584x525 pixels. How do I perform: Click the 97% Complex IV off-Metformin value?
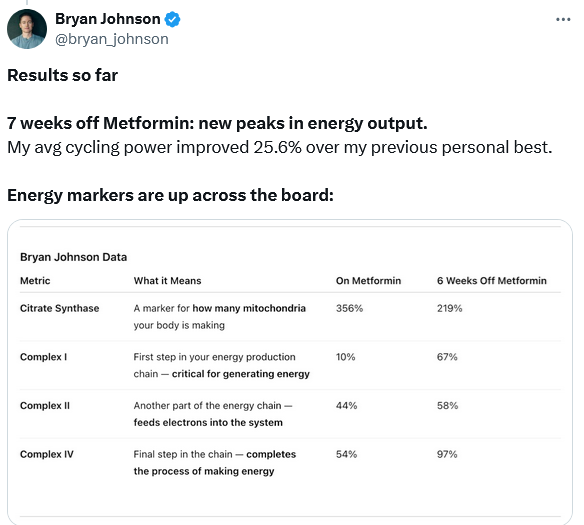pyautogui.click(x=447, y=454)
